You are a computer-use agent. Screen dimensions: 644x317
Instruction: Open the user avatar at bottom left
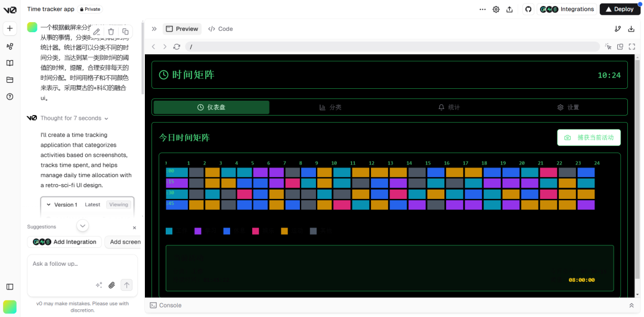[10, 307]
